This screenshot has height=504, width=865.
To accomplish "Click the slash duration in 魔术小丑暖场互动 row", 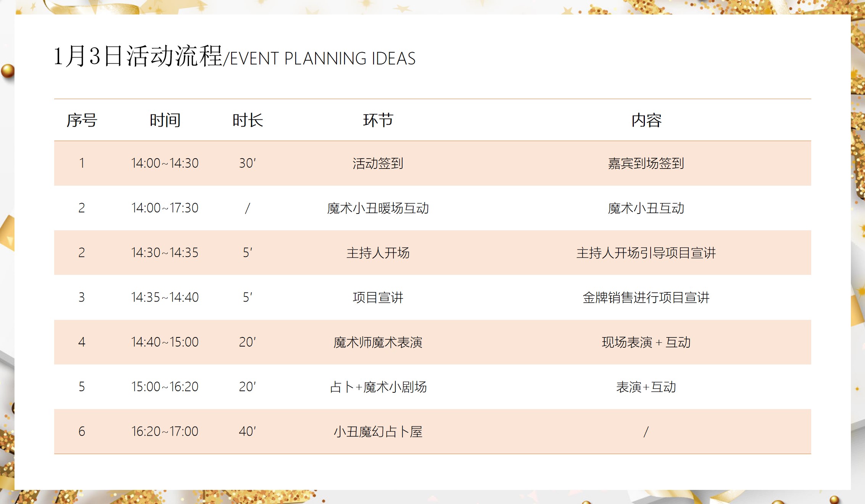I will 248,208.
